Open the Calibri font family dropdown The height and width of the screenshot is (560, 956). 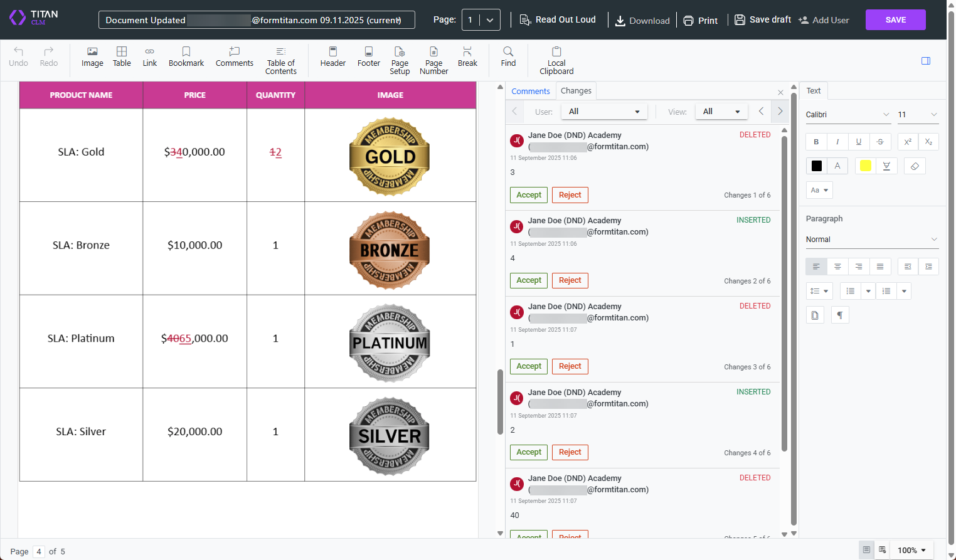[848, 114]
